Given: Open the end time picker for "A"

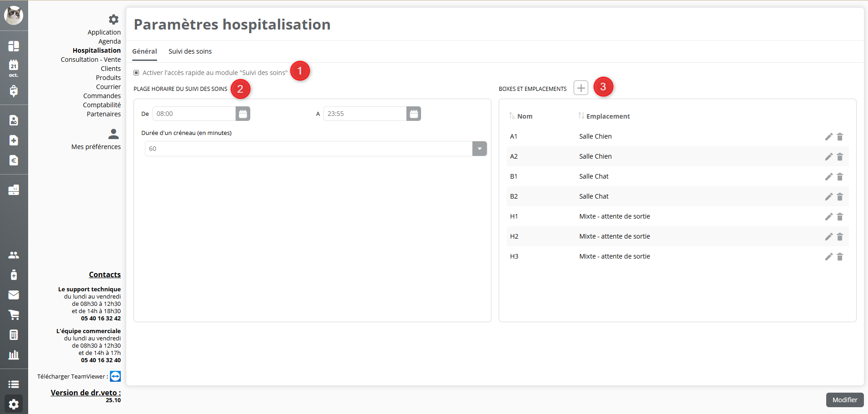Looking at the screenshot, I should [413, 114].
